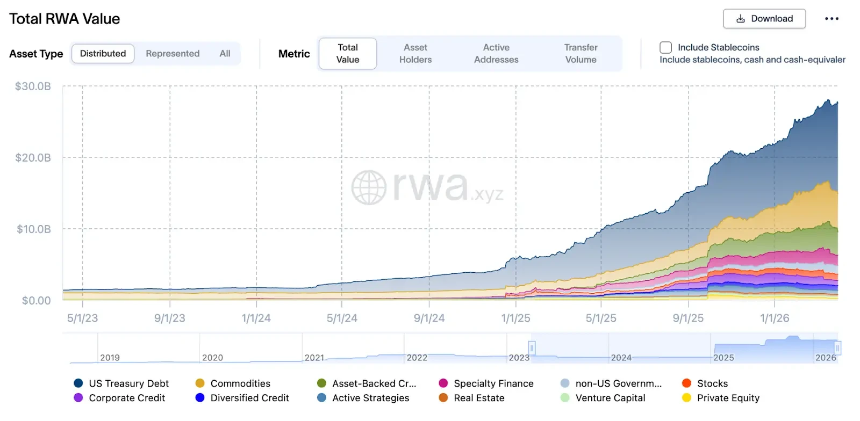
Task: Open the three-dot more options menu
Action: [831, 18]
